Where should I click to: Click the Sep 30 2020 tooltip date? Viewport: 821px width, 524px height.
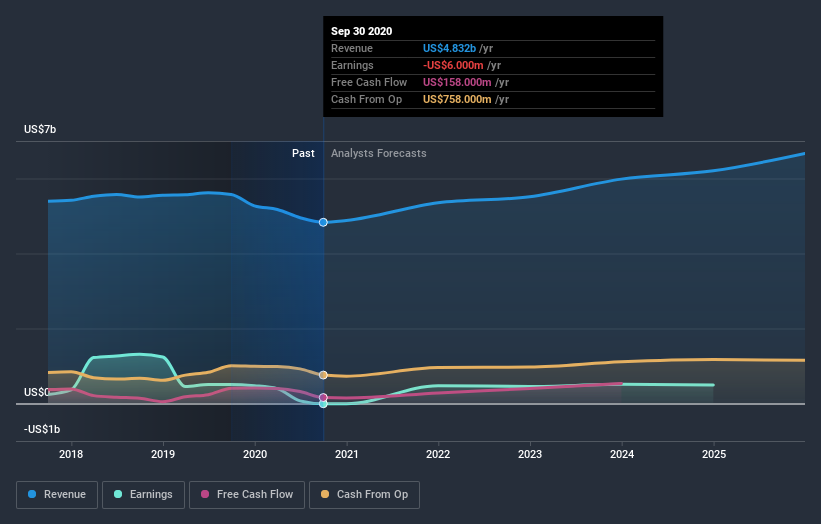tap(361, 31)
